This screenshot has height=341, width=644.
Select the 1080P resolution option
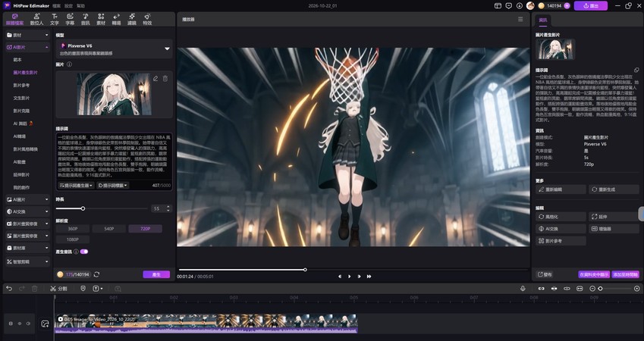73,239
